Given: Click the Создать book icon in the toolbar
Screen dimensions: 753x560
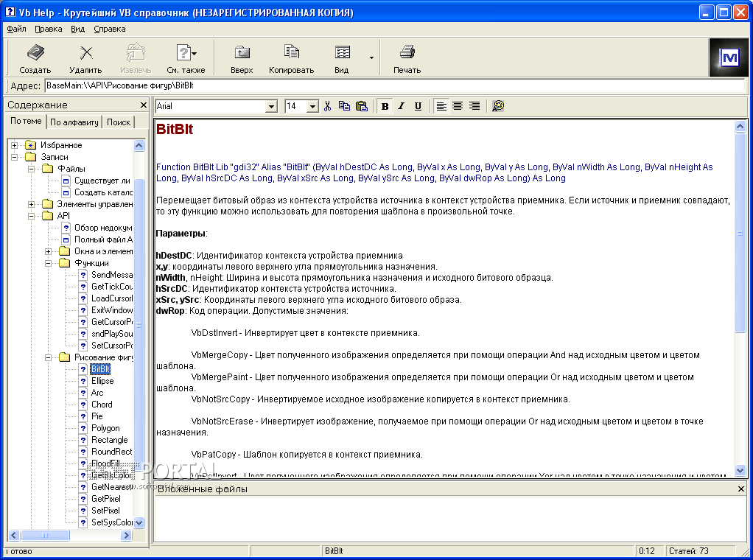Looking at the screenshot, I should click(x=35, y=52).
